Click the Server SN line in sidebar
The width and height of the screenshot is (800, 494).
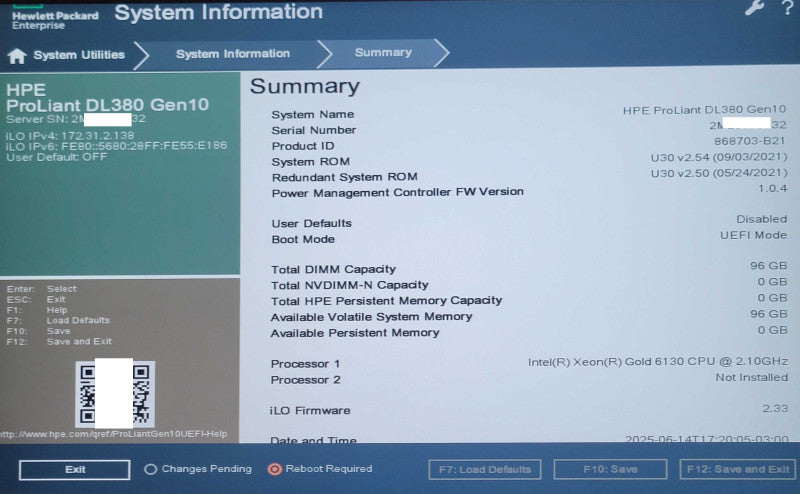coord(76,119)
